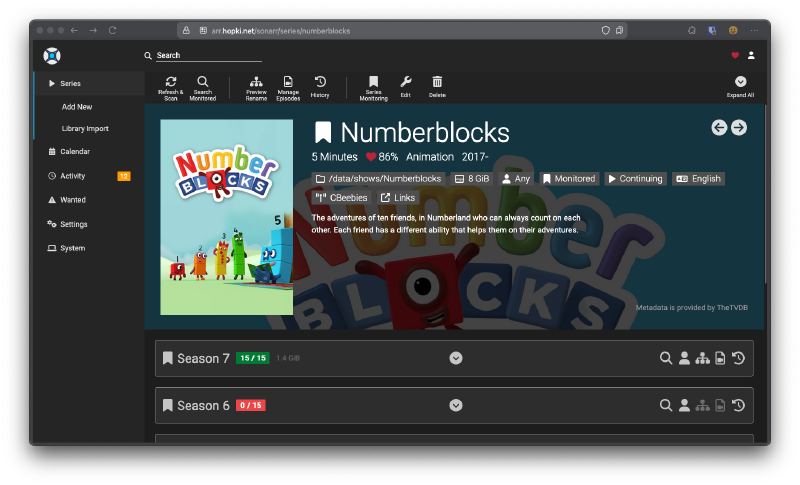Screen dimensions: 800x485
Task: Expand Season 7 episode list
Action: (456, 358)
